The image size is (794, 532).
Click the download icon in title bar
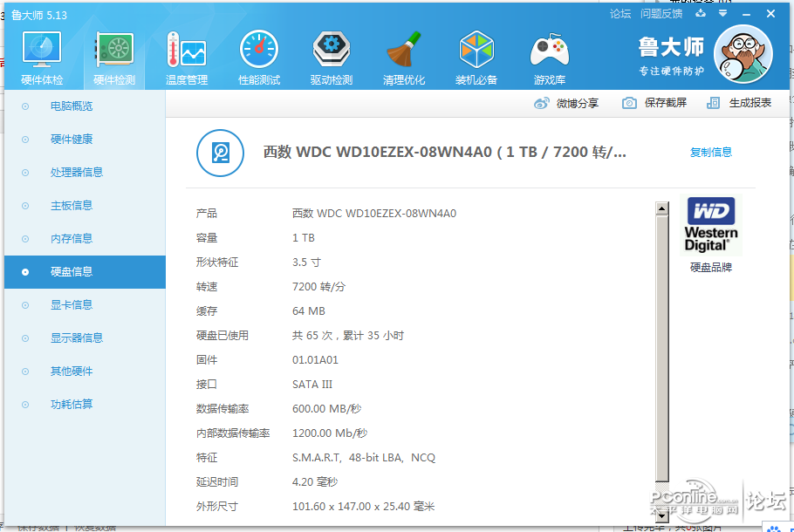(701, 14)
